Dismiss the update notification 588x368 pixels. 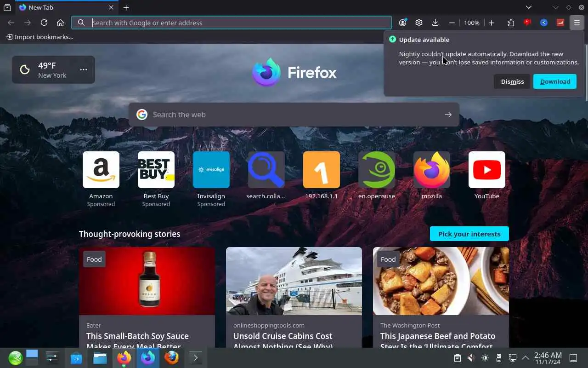click(512, 81)
